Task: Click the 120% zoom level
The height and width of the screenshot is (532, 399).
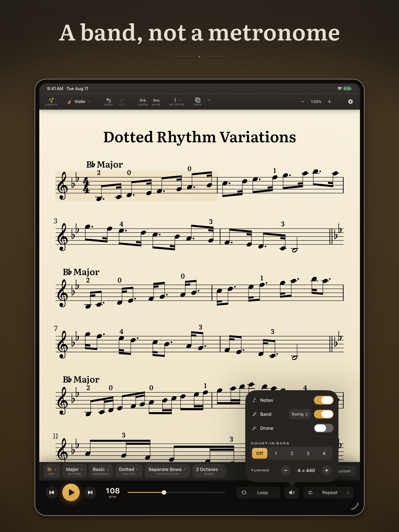Action: click(316, 102)
